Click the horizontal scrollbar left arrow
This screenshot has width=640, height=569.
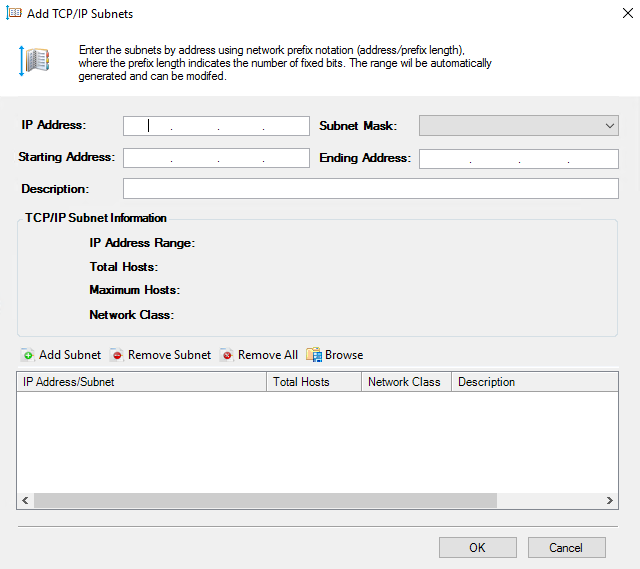click(25, 500)
